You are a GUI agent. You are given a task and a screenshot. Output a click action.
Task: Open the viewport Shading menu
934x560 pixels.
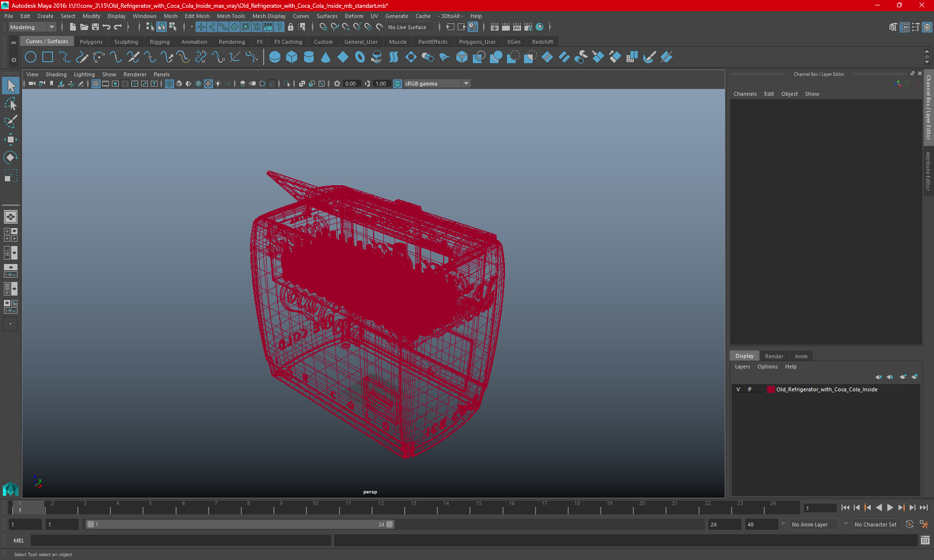pyautogui.click(x=56, y=74)
